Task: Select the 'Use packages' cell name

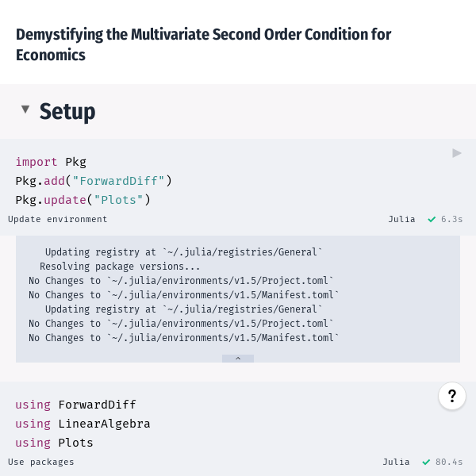Action: (x=41, y=462)
